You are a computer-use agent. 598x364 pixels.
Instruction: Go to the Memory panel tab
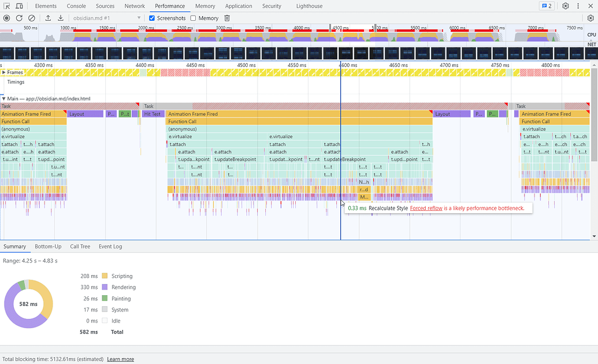(205, 6)
